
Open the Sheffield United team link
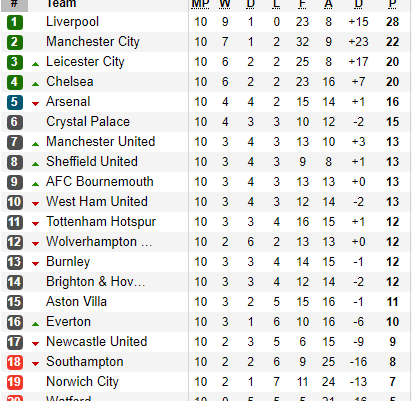coord(92,162)
